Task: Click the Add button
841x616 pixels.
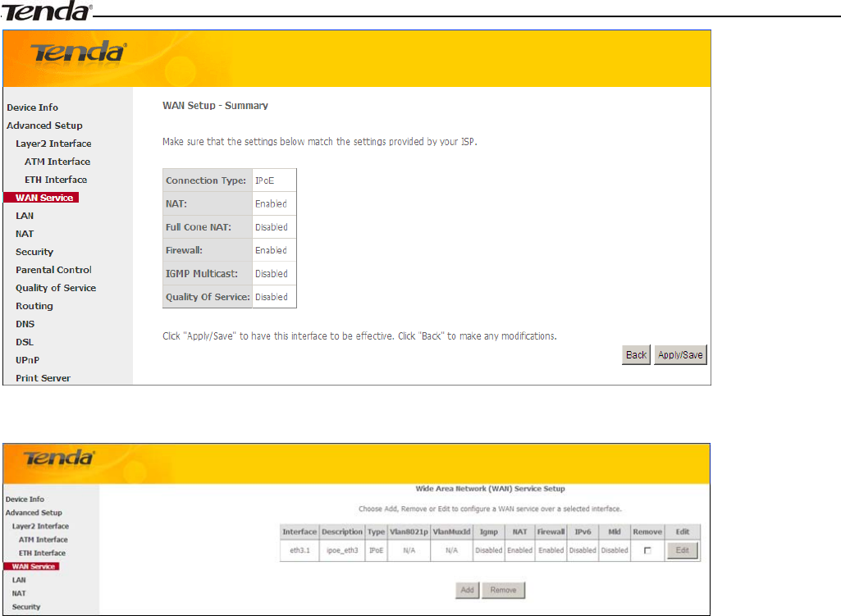Action: click(467, 590)
